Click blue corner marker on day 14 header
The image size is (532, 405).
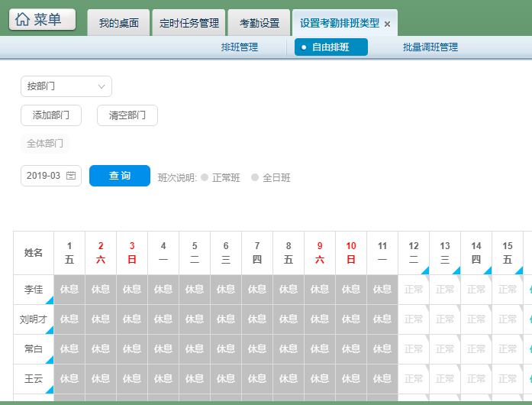487,271
